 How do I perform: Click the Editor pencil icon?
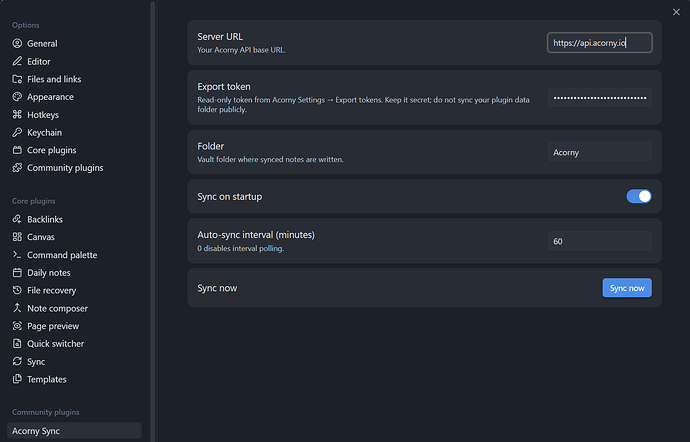tap(17, 61)
